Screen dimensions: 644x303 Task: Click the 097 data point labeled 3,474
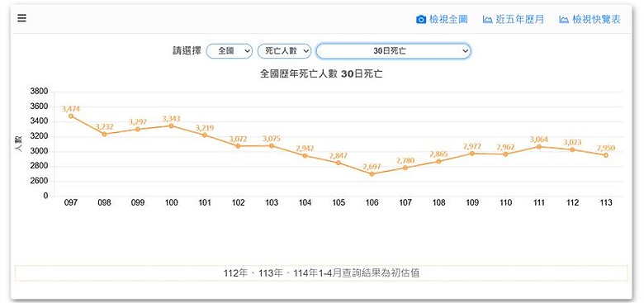[x=71, y=116]
